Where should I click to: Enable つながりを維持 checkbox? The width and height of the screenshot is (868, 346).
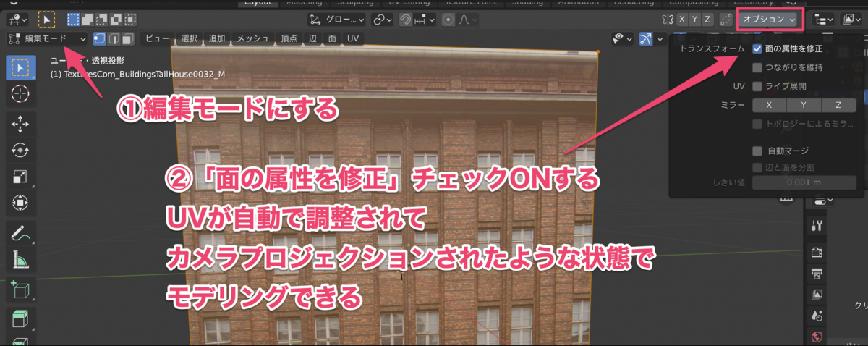pyautogui.click(x=757, y=68)
